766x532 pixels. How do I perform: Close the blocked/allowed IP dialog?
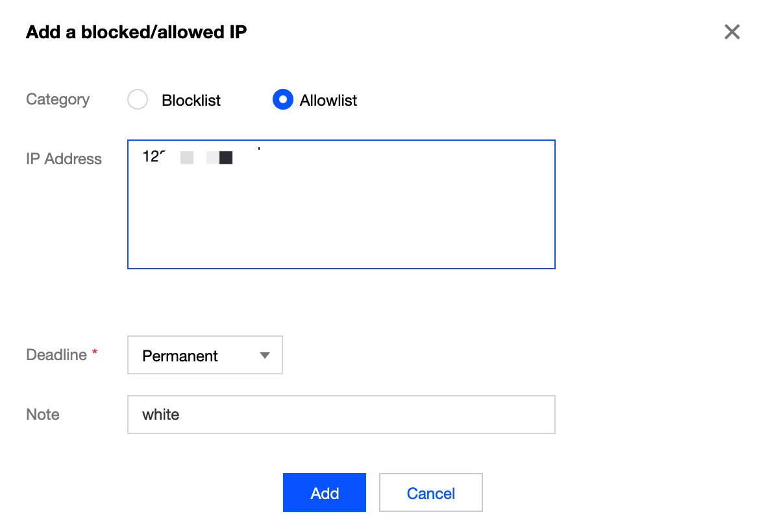click(732, 32)
